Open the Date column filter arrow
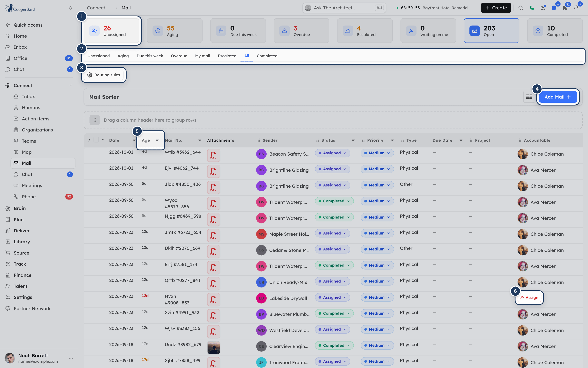The width and height of the screenshot is (588, 368). pyautogui.click(x=134, y=140)
